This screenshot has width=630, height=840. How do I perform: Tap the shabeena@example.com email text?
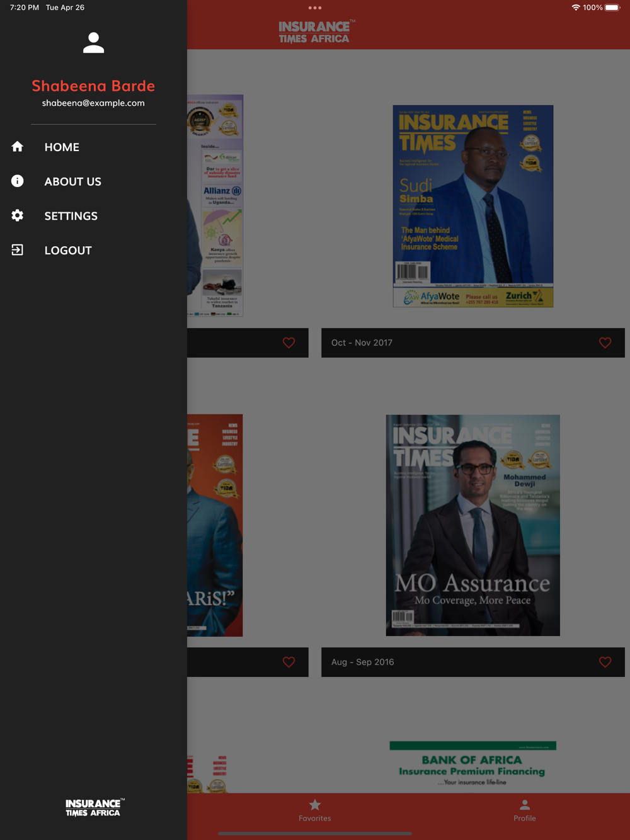93,103
